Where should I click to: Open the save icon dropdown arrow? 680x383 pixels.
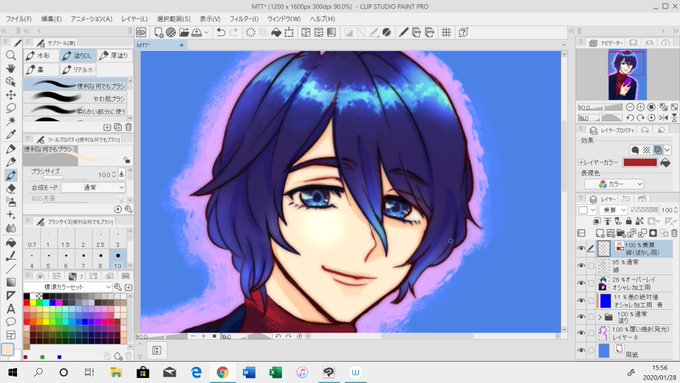point(206,33)
